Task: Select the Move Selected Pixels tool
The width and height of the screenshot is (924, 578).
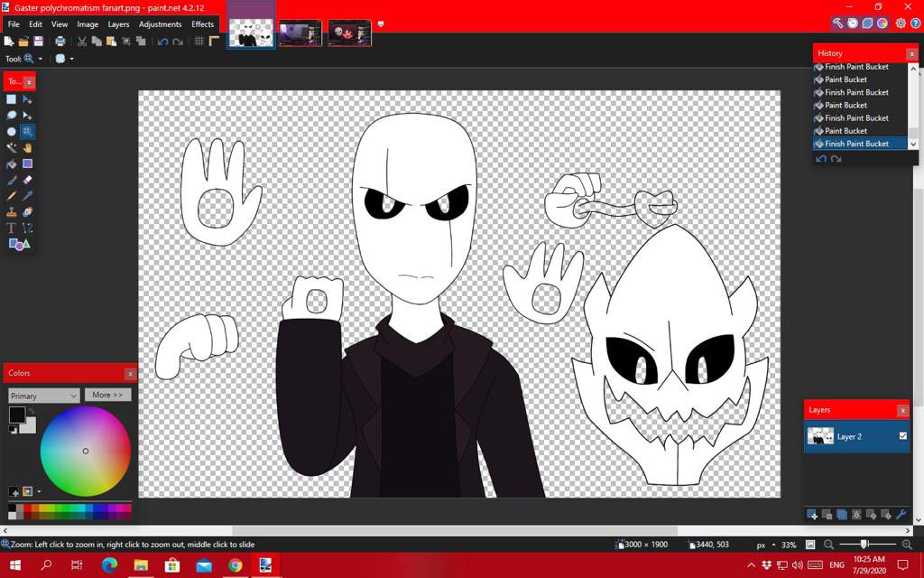Action: coord(27,99)
